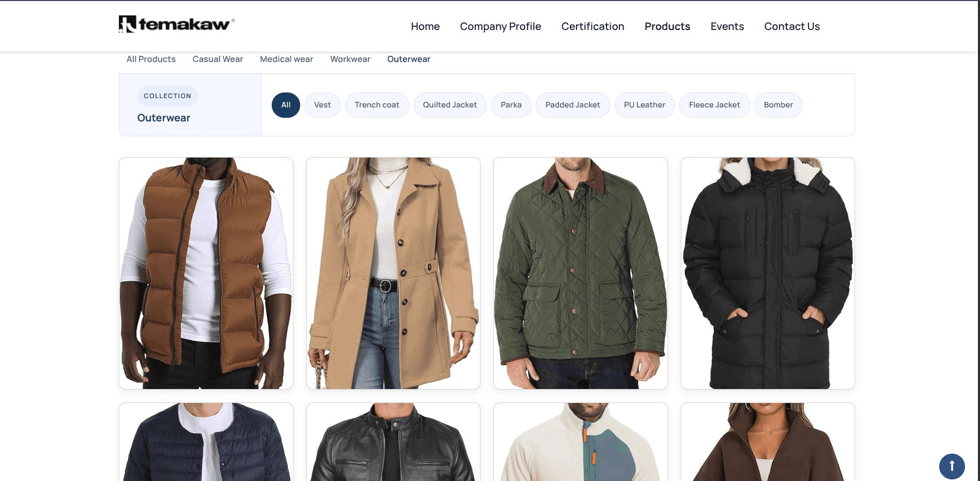Filter outerwear by Bomber
This screenshot has height=481, width=980.
click(778, 105)
